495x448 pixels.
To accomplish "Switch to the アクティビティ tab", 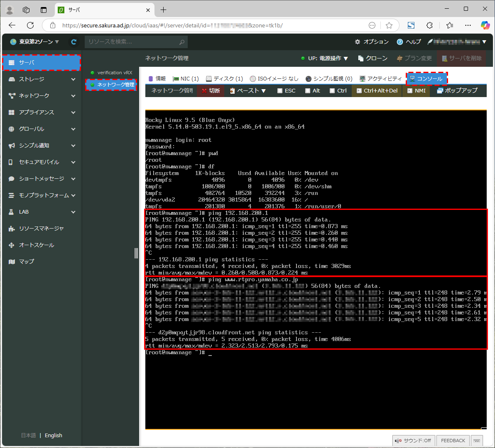I will (381, 79).
